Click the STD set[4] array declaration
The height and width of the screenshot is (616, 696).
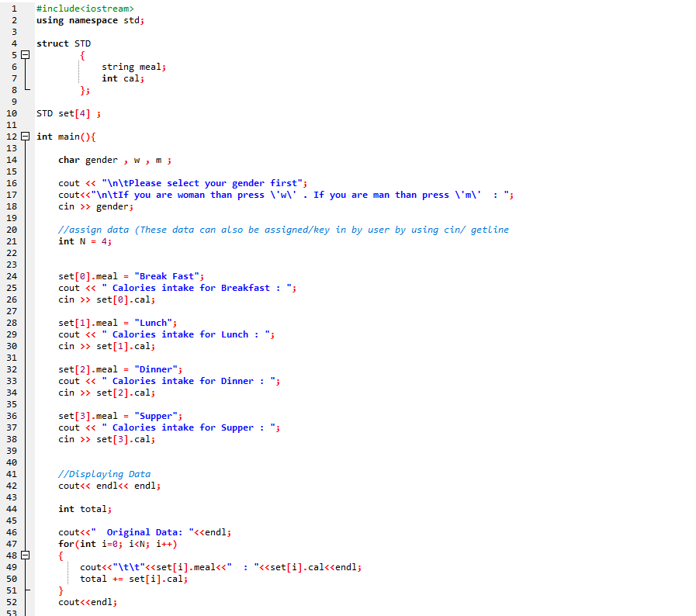tap(68, 112)
